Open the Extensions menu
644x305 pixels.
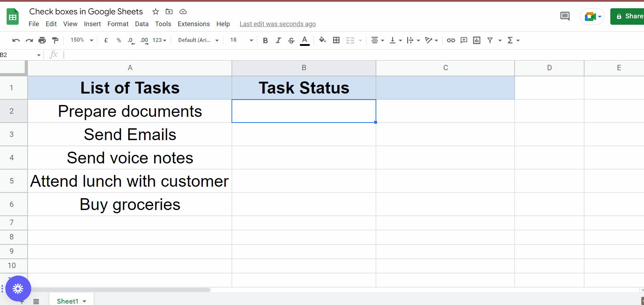pyautogui.click(x=194, y=24)
